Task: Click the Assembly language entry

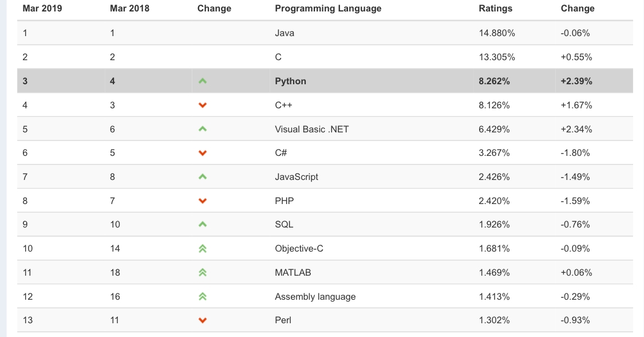Action: coord(315,297)
